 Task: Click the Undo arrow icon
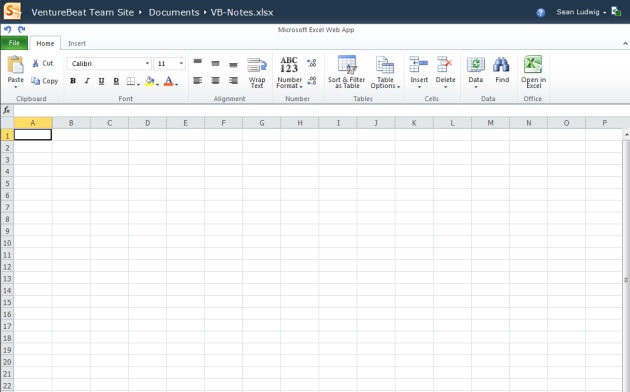coord(7,29)
